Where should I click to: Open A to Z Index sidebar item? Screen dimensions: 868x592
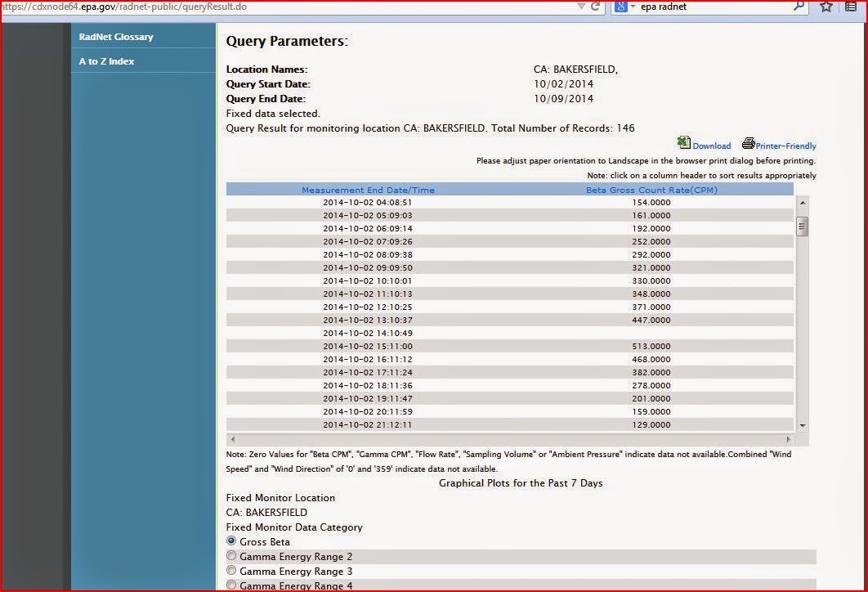click(x=106, y=61)
